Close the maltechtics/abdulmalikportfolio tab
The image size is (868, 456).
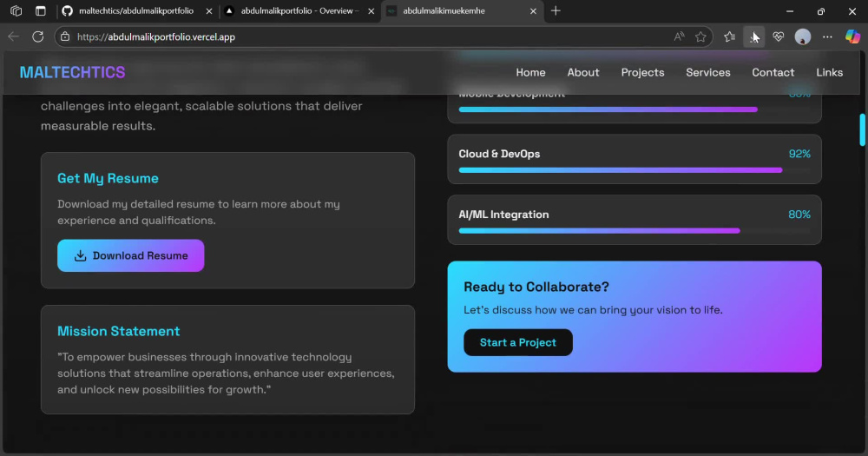pyautogui.click(x=209, y=11)
